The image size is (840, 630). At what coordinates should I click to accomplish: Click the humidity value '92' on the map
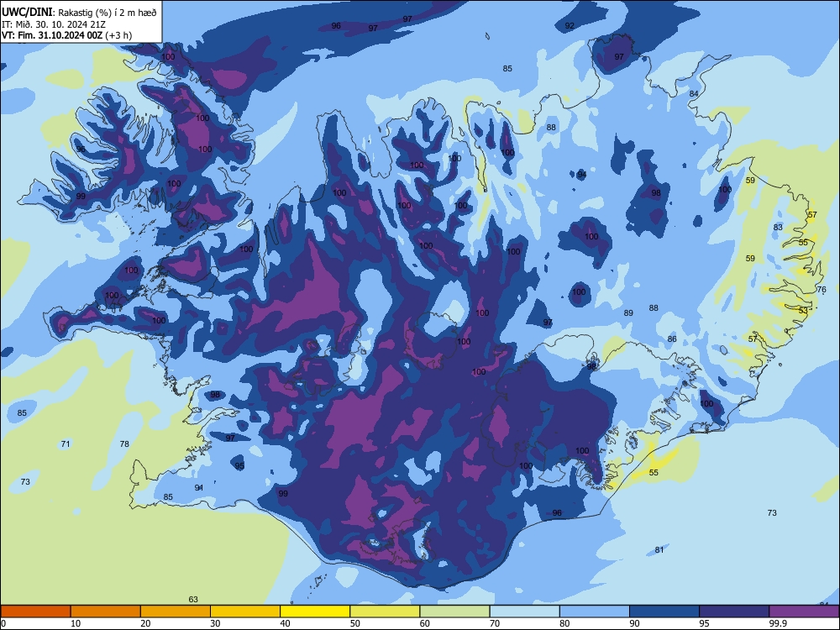click(x=570, y=26)
